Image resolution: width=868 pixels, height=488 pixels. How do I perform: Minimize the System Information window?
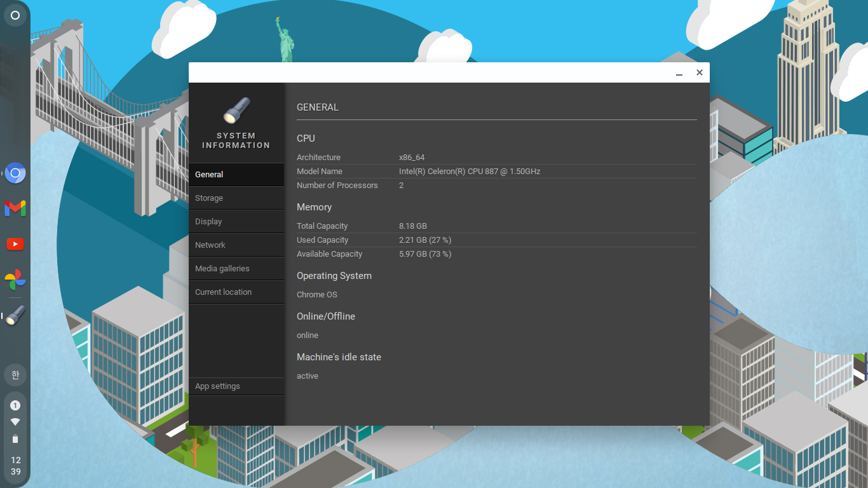pos(679,73)
